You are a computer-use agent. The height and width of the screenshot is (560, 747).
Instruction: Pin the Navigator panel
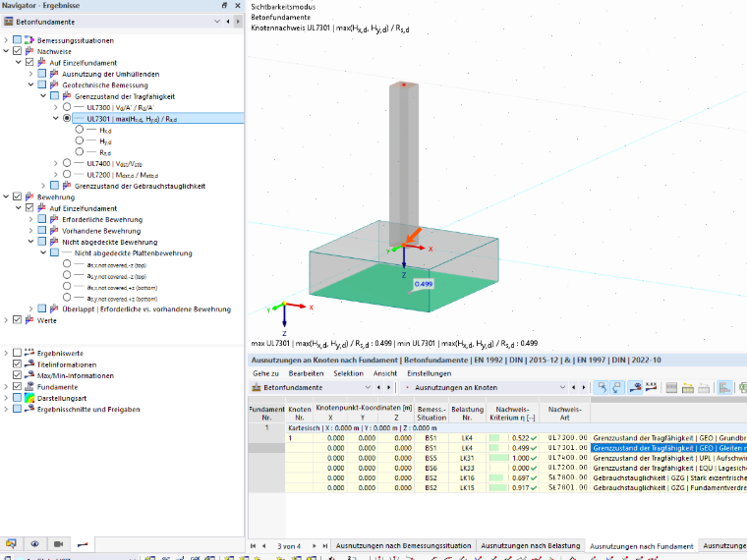(x=224, y=5)
